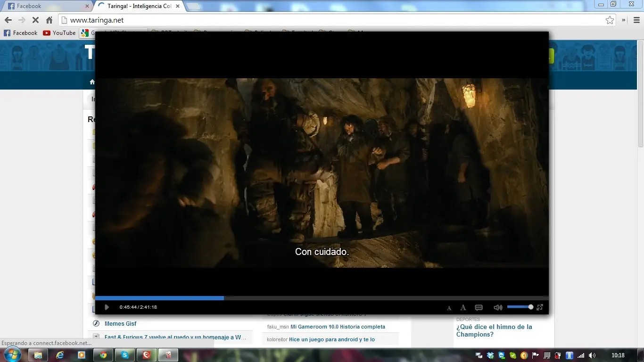Open the Facebook bookmark
The image size is (644, 362).
20,33
